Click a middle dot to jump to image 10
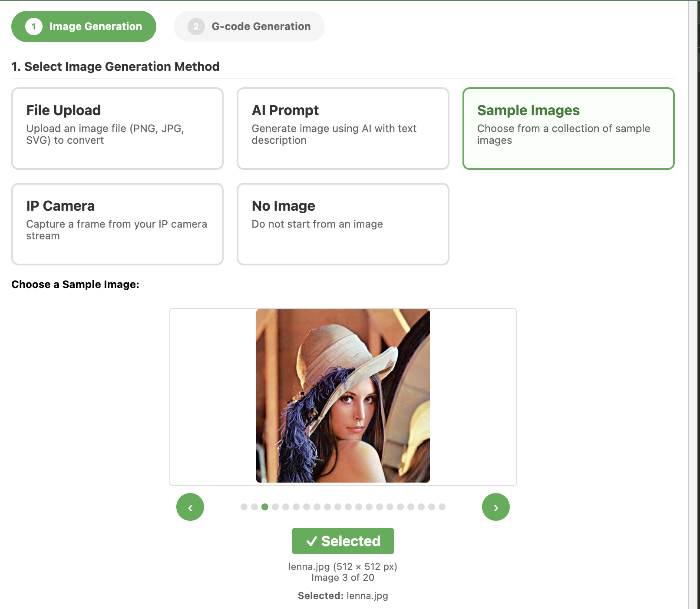 click(338, 506)
